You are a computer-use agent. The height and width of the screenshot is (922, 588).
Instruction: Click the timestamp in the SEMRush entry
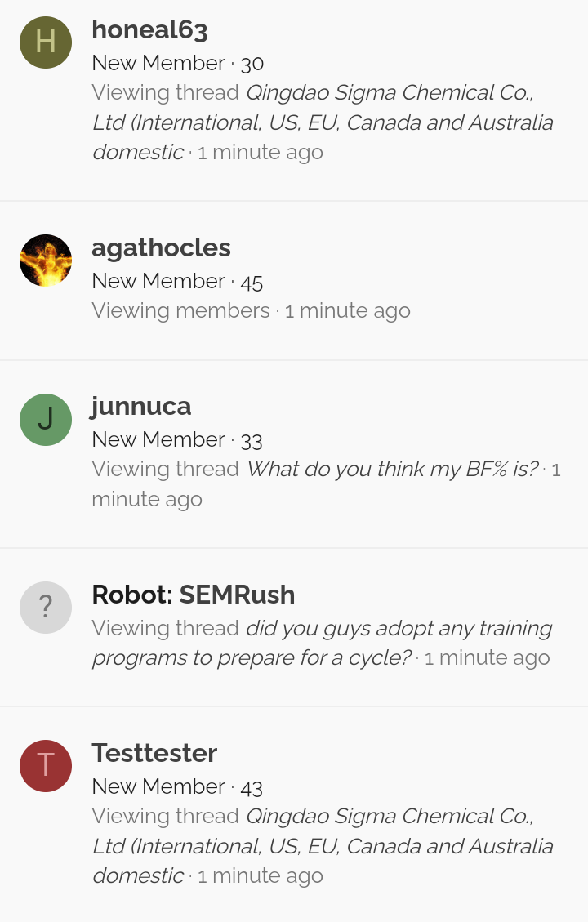click(487, 657)
